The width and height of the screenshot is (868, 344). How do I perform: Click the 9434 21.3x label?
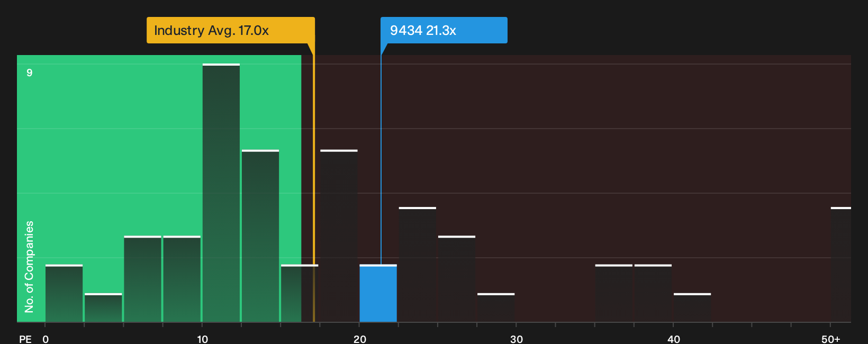coord(444,30)
